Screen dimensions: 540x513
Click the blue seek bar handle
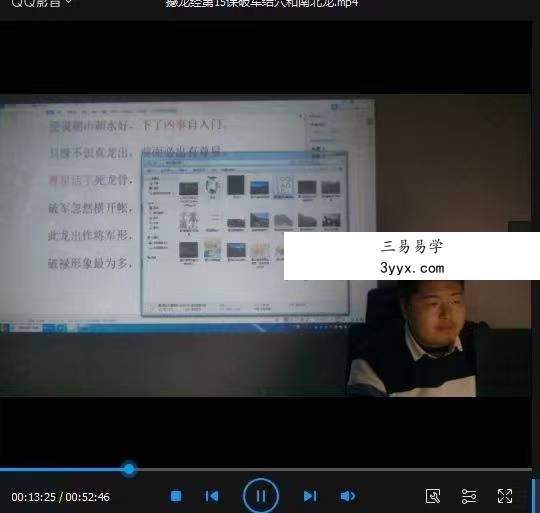129,469
